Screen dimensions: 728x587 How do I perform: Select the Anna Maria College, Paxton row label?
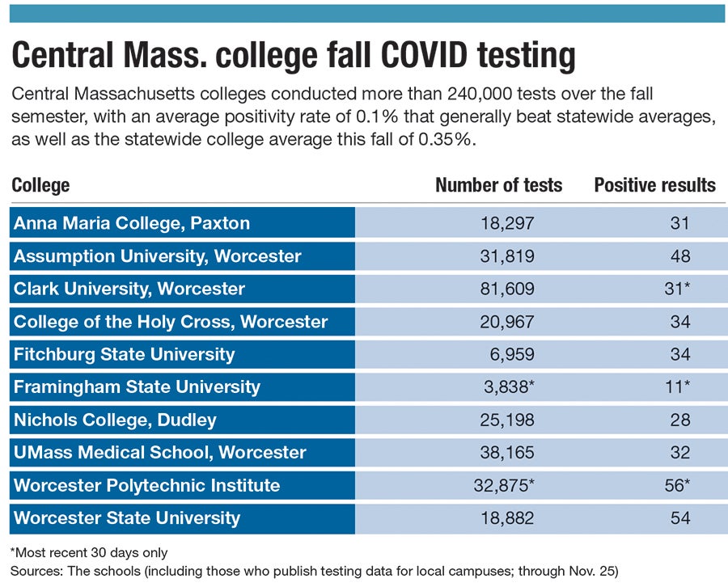[x=132, y=223]
